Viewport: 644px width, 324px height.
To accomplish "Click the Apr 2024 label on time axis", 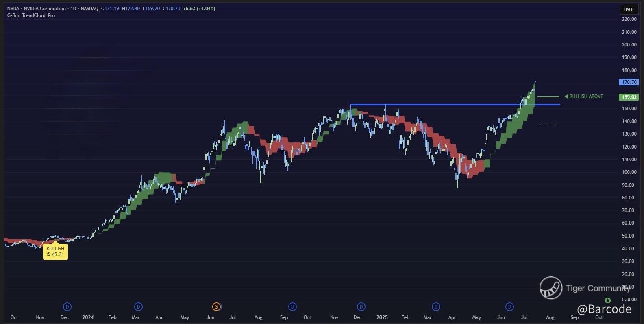I will coord(159,317).
